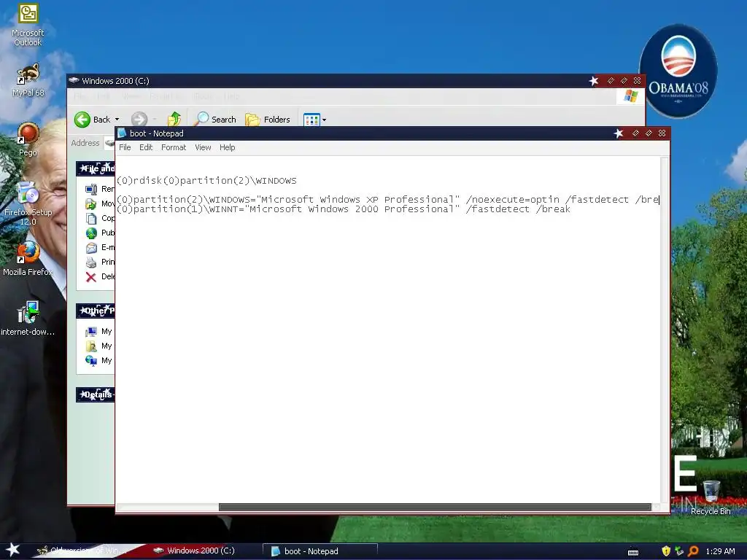The width and height of the screenshot is (747, 560).
Task: Open My Documents folder icon under Other Places
Action: (91, 346)
